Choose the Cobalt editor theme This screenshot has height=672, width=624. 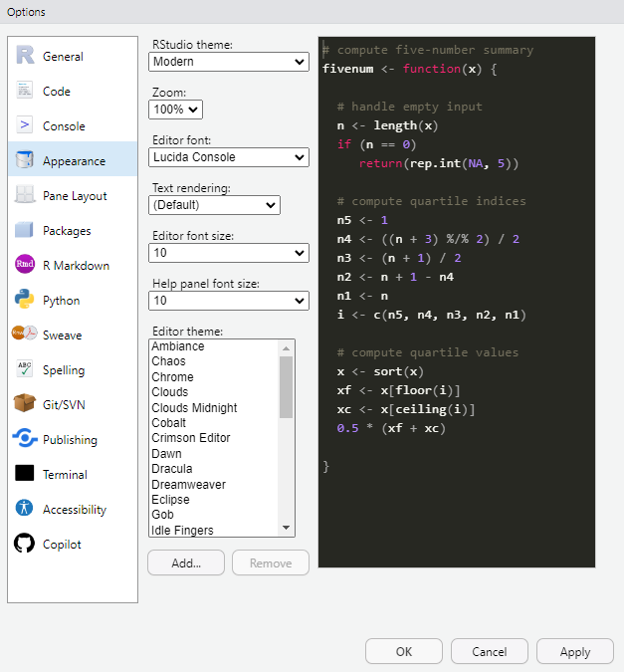pos(170,423)
